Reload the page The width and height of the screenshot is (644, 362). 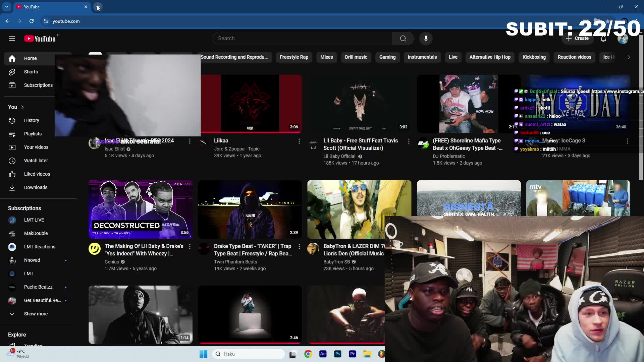(x=32, y=21)
